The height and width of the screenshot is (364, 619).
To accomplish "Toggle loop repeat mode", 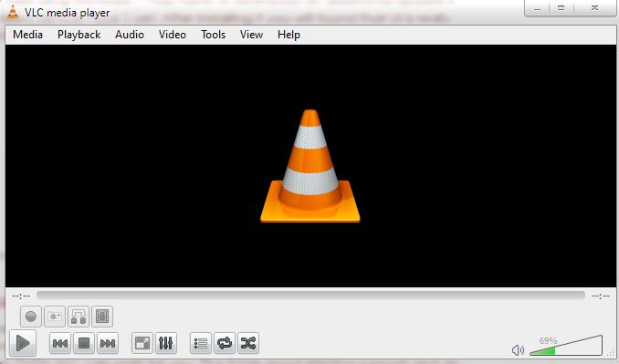I will 225,343.
